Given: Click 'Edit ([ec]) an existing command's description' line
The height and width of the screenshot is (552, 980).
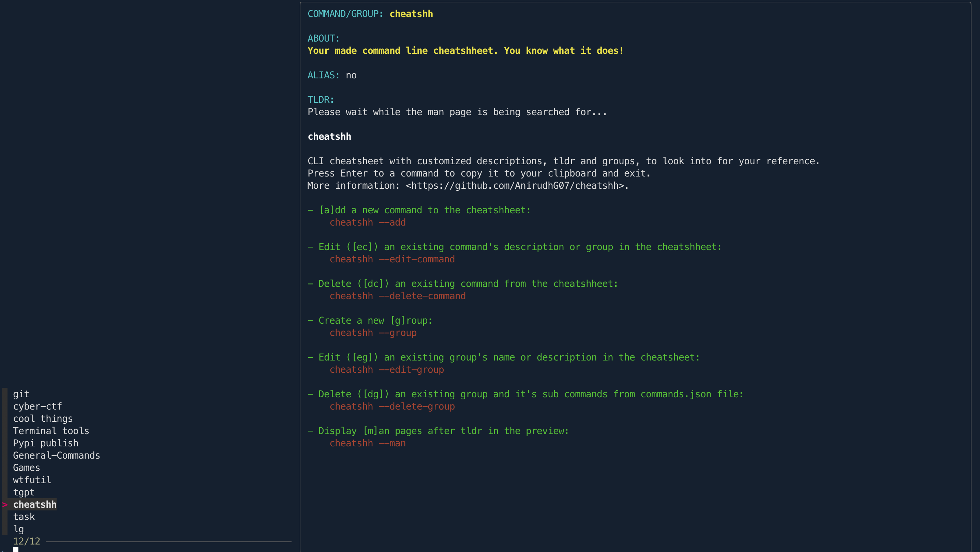Looking at the screenshot, I should 514,247.
